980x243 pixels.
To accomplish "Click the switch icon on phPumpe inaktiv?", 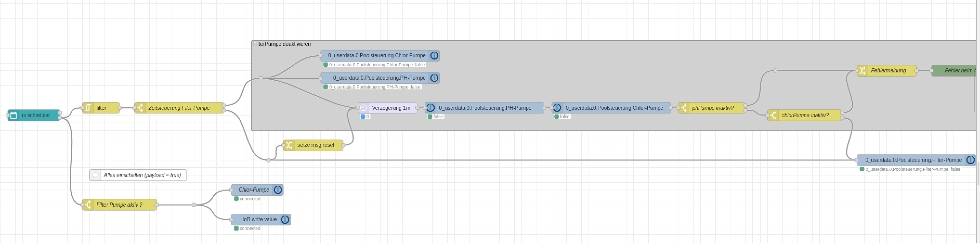I will point(684,108).
